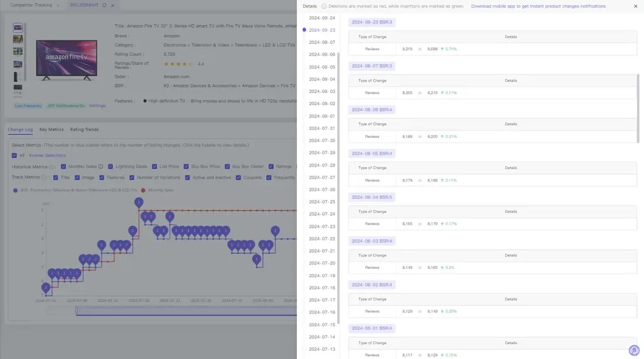This screenshot has height=359, width=644.
Task: Click the 2024-09-23 BSR:3 header badge
Action: pyautogui.click(x=372, y=22)
